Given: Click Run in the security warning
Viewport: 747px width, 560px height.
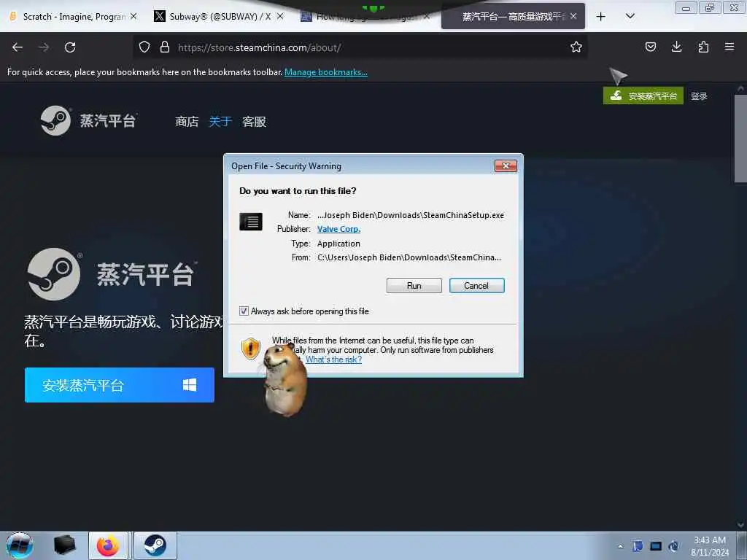Looking at the screenshot, I should pos(414,286).
